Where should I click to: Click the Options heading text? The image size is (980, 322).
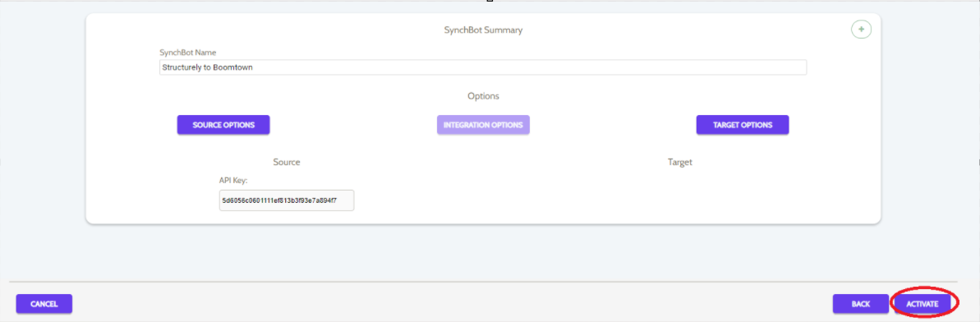pos(483,96)
